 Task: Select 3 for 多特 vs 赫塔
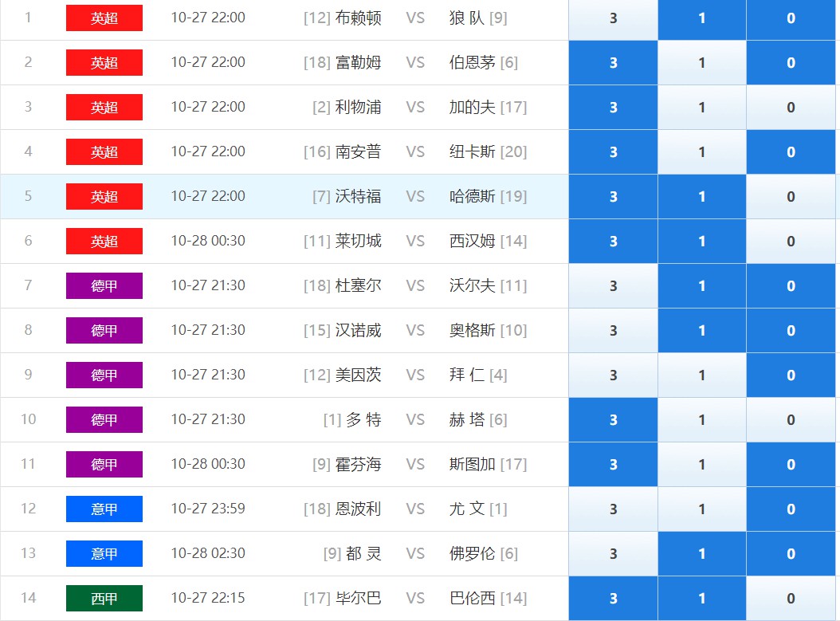[x=613, y=420]
